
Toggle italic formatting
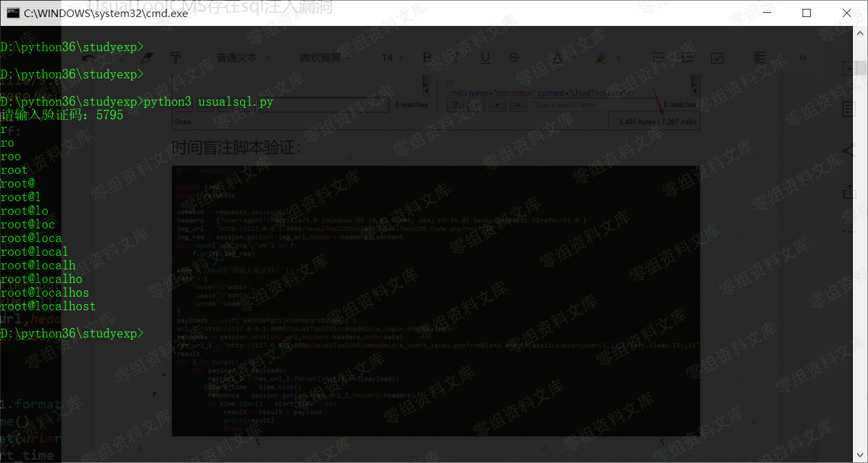coord(456,58)
